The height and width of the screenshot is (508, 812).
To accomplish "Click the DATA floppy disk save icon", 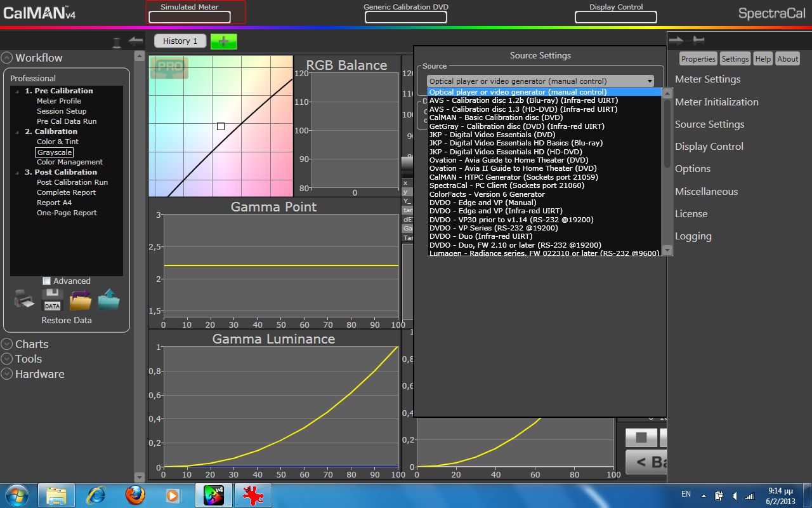I will [52, 300].
